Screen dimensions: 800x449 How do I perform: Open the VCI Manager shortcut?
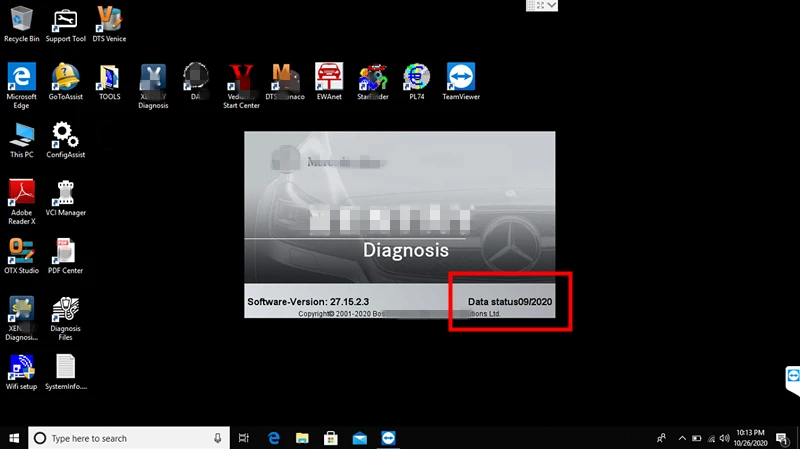(x=65, y=197)
